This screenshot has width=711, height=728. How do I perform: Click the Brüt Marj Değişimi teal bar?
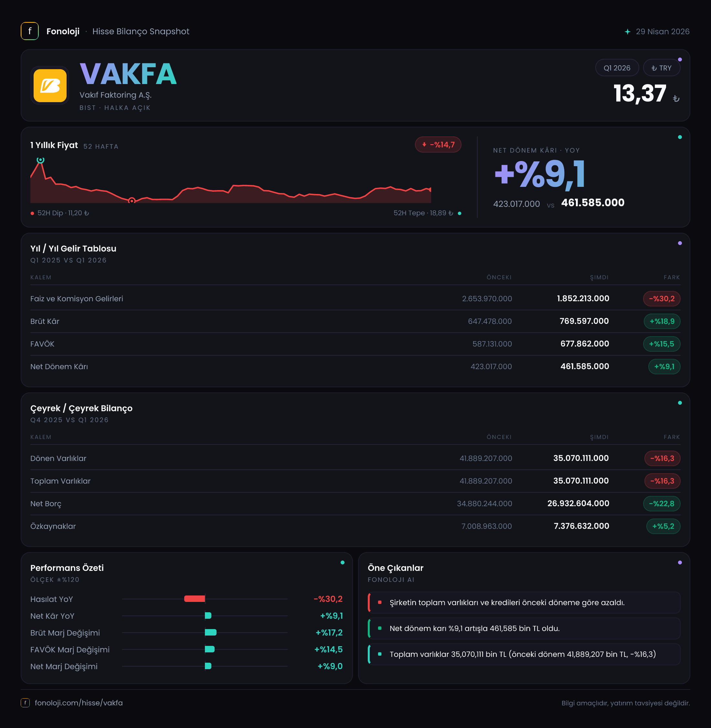(x=211, y=632)
